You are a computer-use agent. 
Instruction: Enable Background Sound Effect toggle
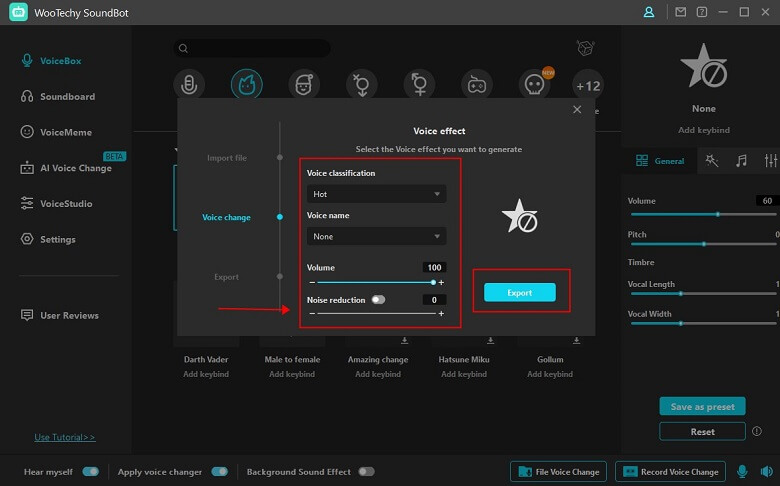366,471
